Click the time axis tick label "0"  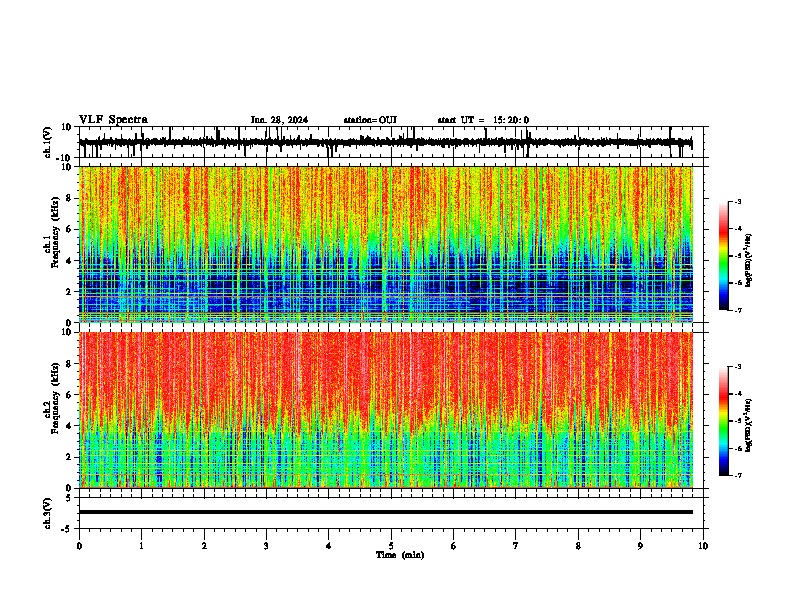pyautogui.click(x=79, y=546)
